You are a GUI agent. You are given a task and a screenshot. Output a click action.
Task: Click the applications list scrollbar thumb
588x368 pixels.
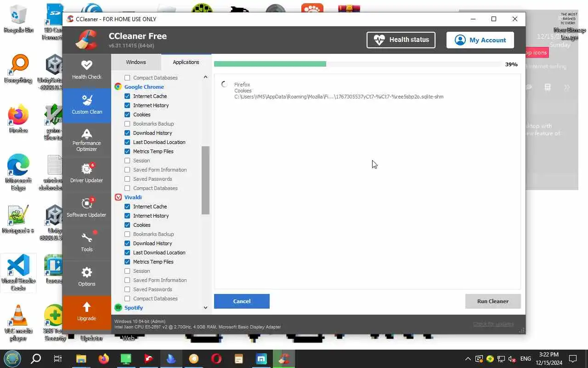click(205, 180)
